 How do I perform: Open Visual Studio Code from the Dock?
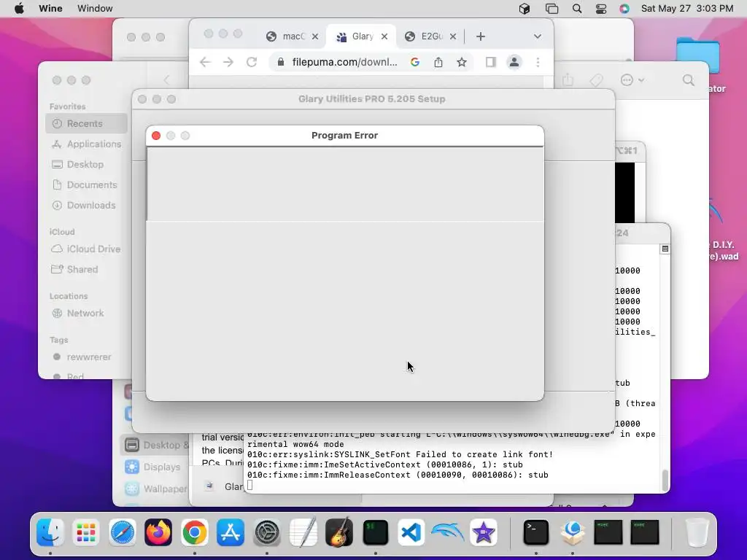(x=411, y=532)
